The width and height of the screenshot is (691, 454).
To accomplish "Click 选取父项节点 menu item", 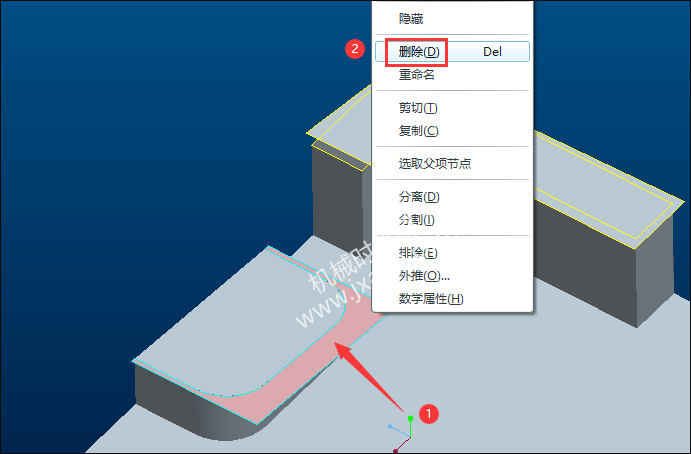I will [x=435, y=164].
